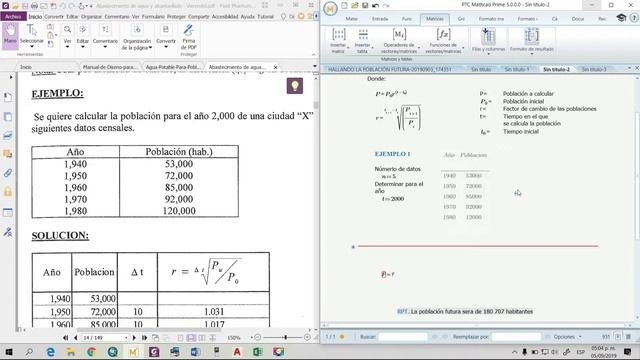
Task: Zoom in with Foxit plus button
Action: tap(307, 338)
